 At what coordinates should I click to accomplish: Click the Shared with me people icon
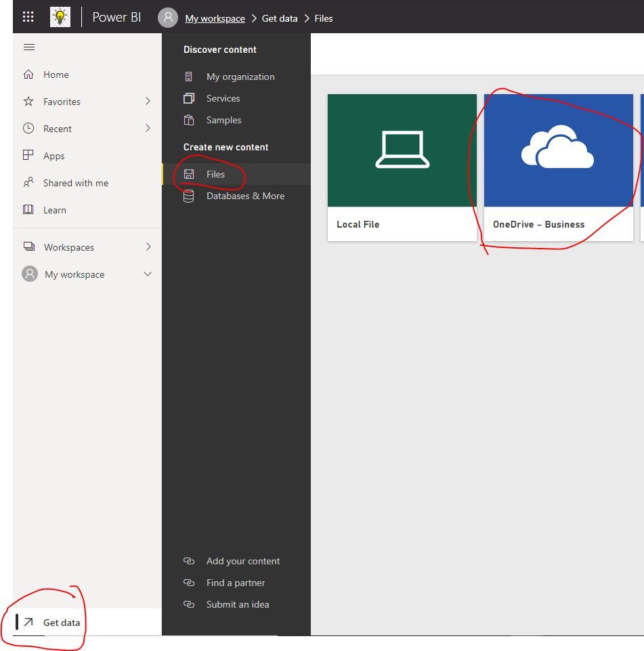click(x=28, y=182)
